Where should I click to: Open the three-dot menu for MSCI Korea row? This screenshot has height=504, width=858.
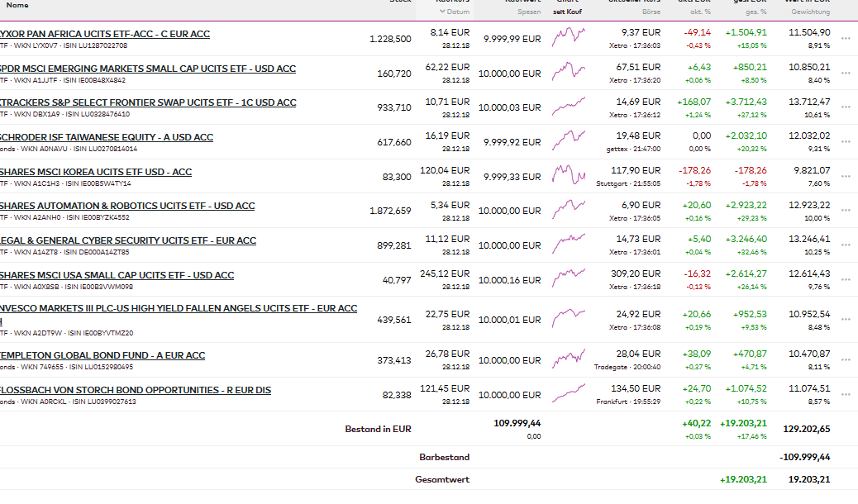click(846, 177)
